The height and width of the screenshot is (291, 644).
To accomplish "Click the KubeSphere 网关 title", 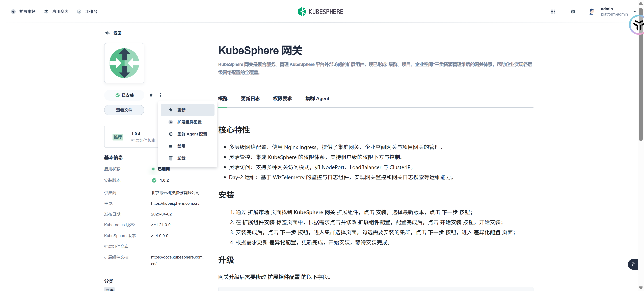I will (x=260, y=50).
